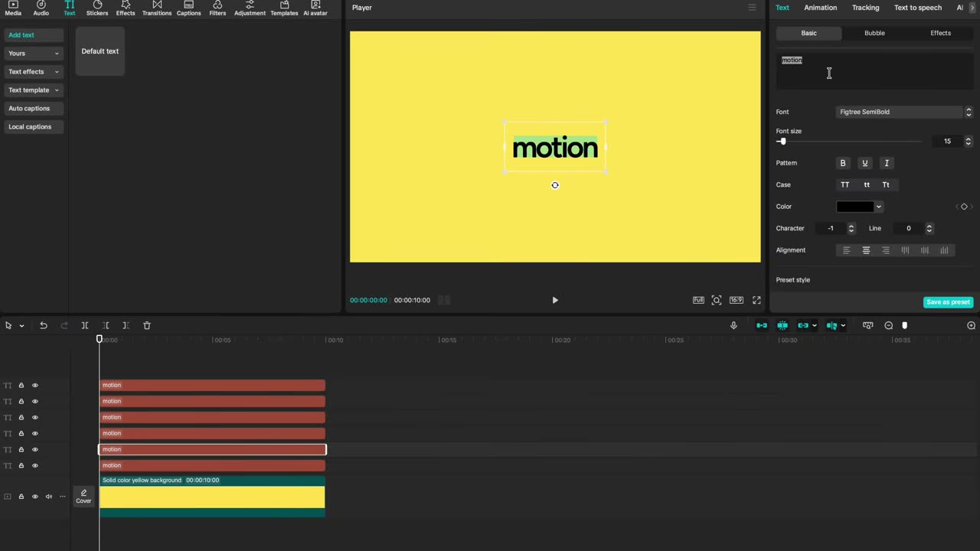Screen dimensions: 980x551
Task: Switch to the Tracking tab
Action: pos(865,8)
